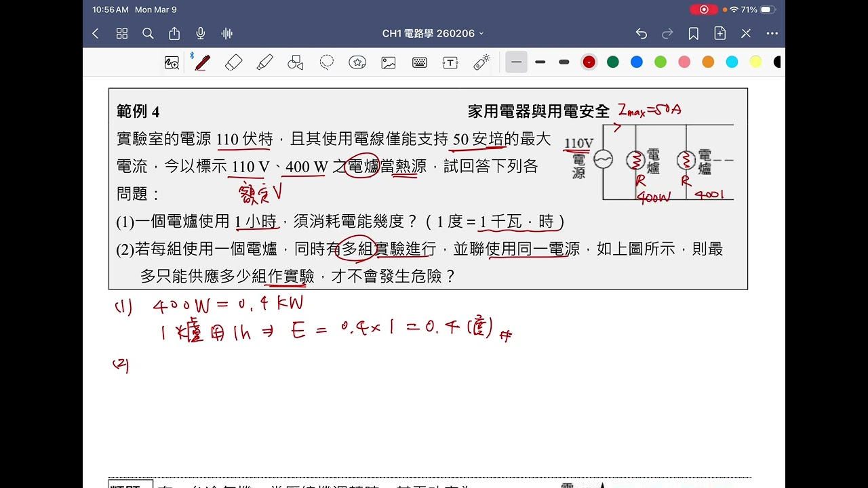Open the more options (three dots) menu
This screenshot has height=488, width=868.
click(x=772, y=33)
